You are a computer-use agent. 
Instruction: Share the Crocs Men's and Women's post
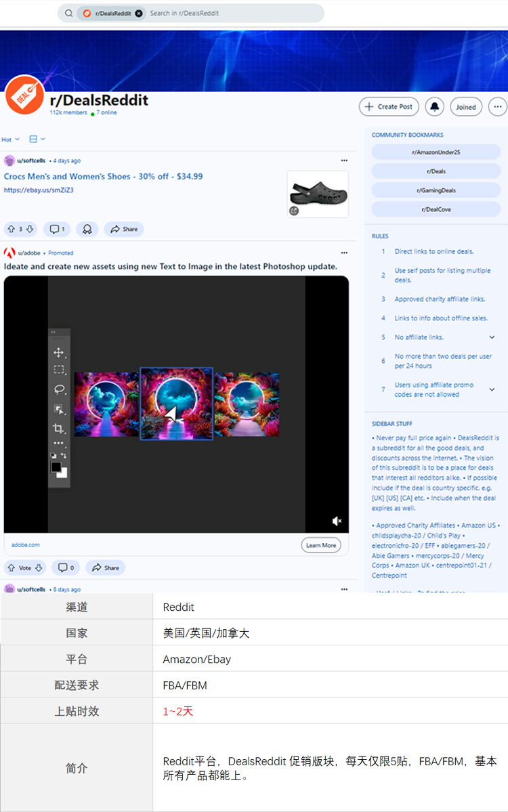124,230
